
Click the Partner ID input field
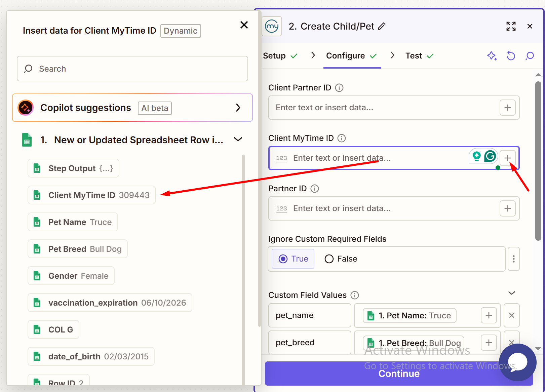click(x=383, y=208)
